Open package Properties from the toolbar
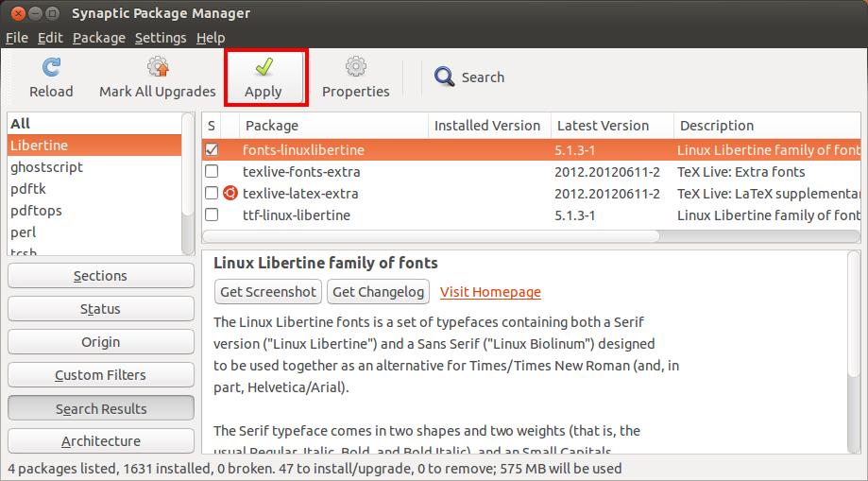This screenshot has height=481, width=868. point(355,68)
